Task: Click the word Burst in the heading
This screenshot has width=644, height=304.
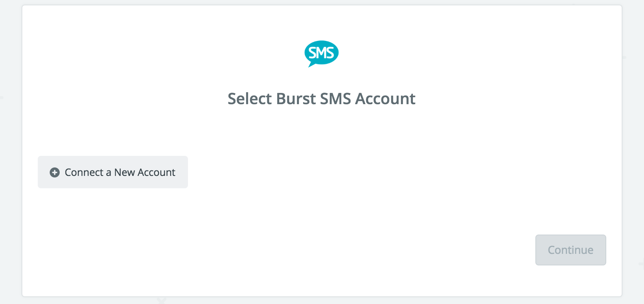Action: (x=296, y=99)
